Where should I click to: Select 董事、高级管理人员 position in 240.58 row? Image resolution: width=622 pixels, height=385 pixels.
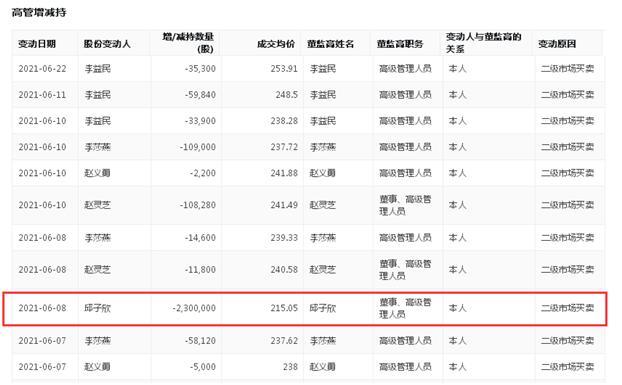pos(405,270)
